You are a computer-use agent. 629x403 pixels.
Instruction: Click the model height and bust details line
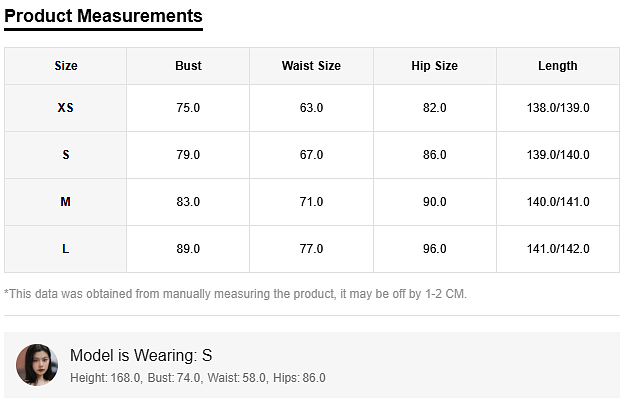point(197,378)
